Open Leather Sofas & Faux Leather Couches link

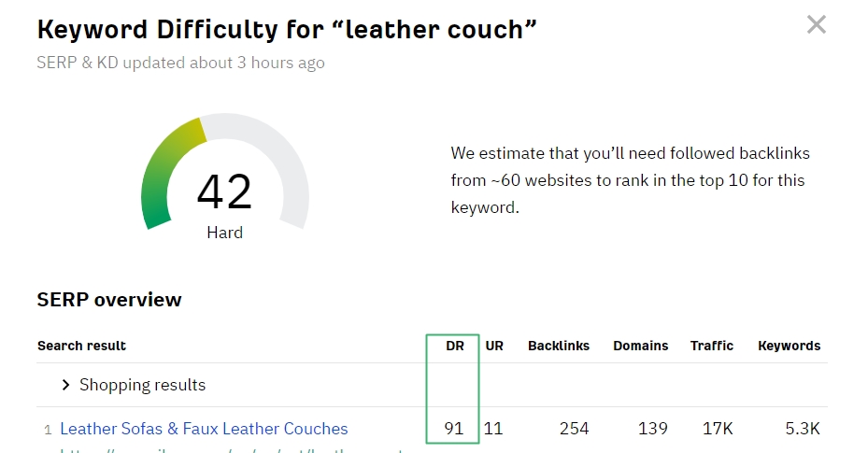tap(204, 429)
